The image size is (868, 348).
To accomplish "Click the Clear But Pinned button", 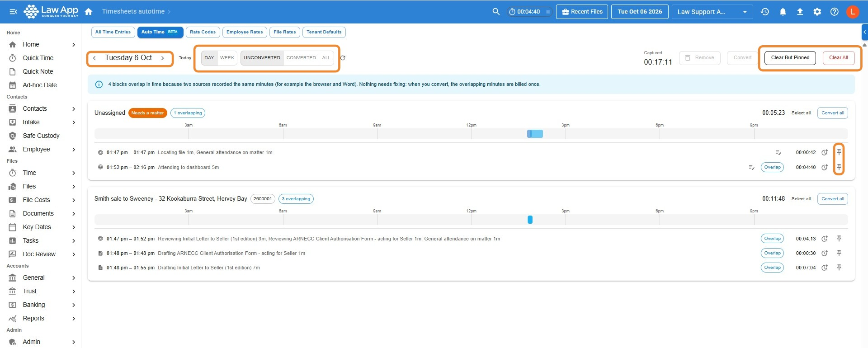I will (790, 58).
